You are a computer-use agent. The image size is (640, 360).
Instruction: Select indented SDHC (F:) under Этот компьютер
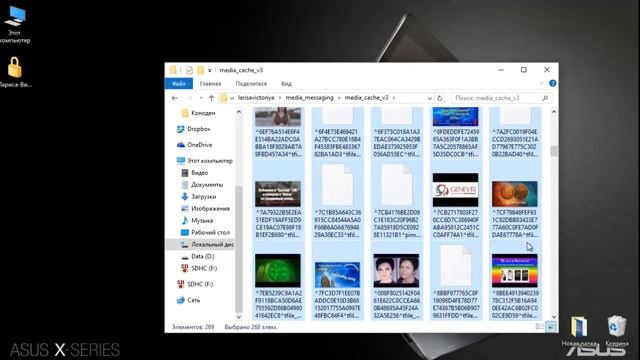pyautogui.click(x=199, y=268)
